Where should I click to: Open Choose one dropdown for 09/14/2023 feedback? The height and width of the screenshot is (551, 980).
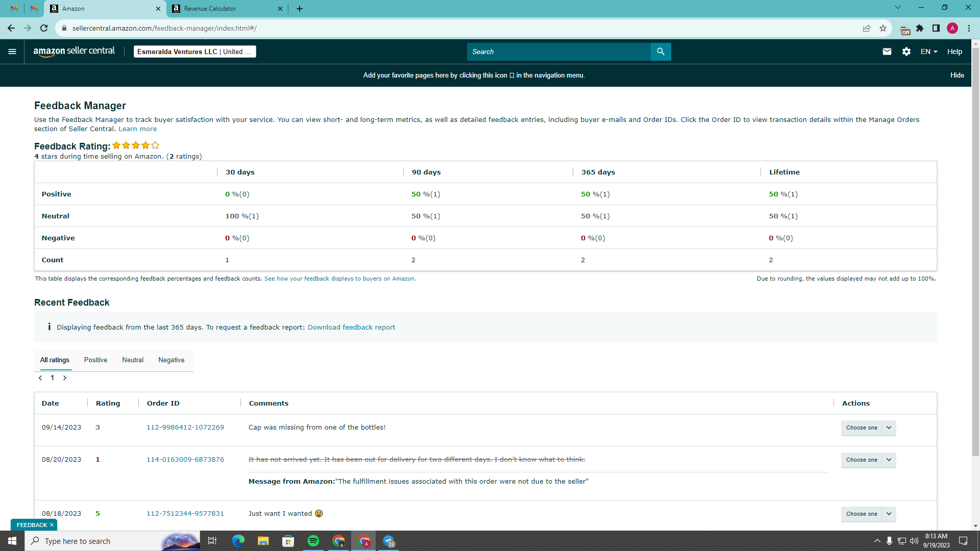click(868, 428)
